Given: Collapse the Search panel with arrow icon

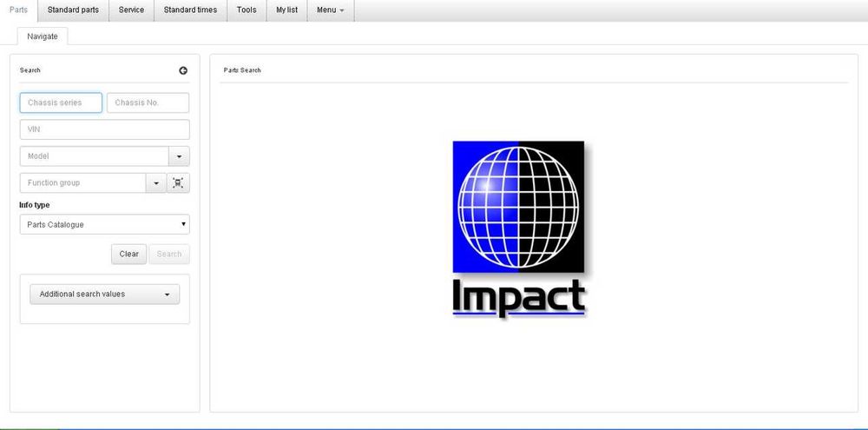Looking at the screenshot, I should click(x=183, y=70).
